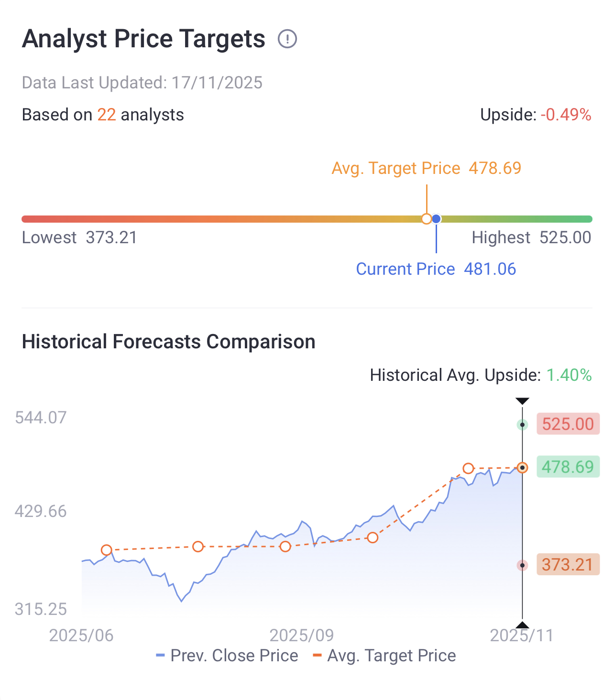Click the black triangle below the chart cursor
This screenshot has width=614, height=700.
[522, 625]
